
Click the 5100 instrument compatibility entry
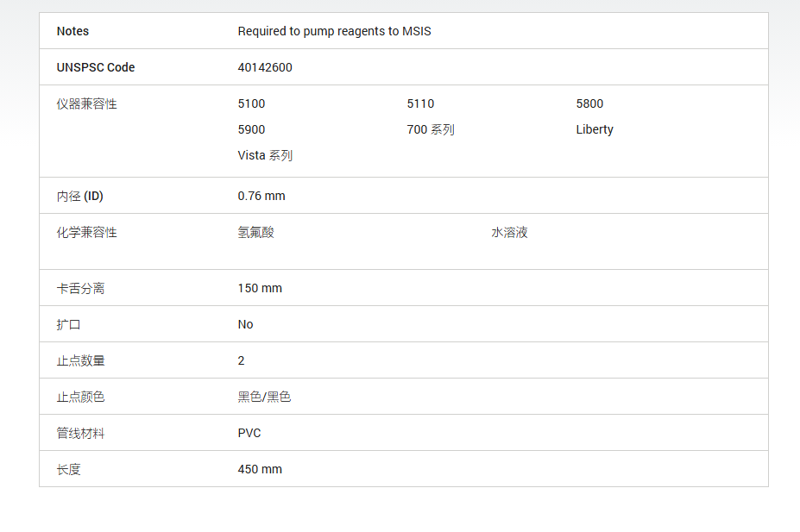(251, 103)
